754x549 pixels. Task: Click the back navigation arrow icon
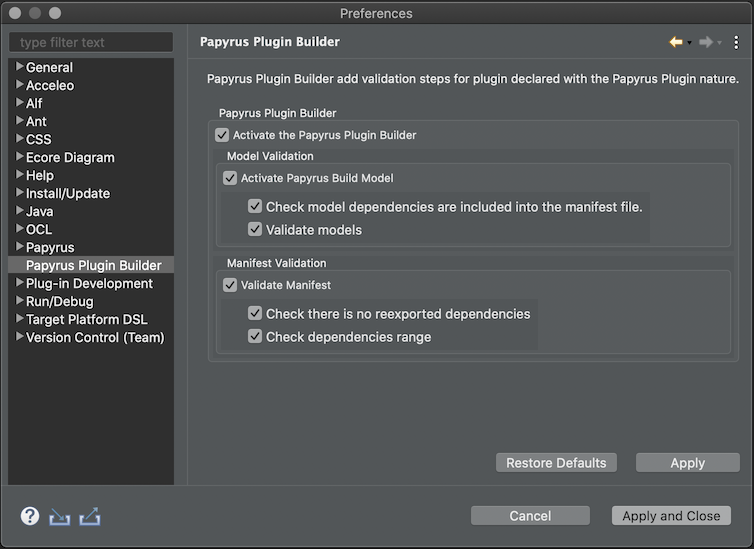[x=676, y=42]
